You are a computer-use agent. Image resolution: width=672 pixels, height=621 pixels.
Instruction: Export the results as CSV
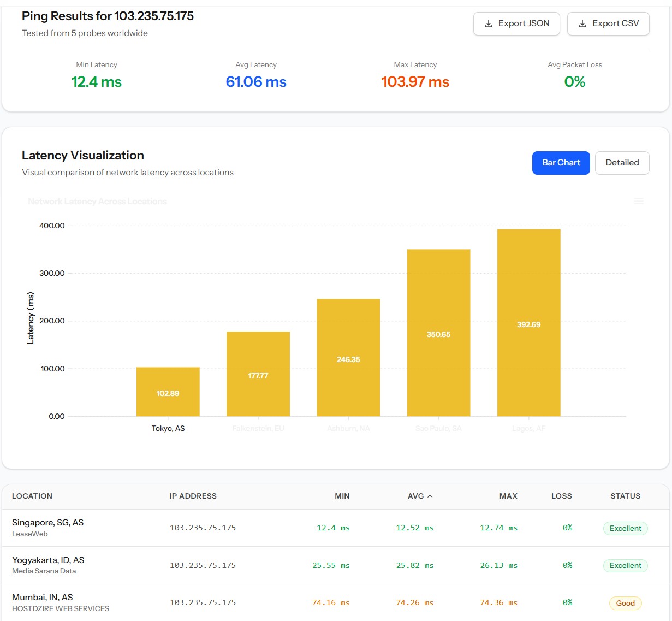608,23
